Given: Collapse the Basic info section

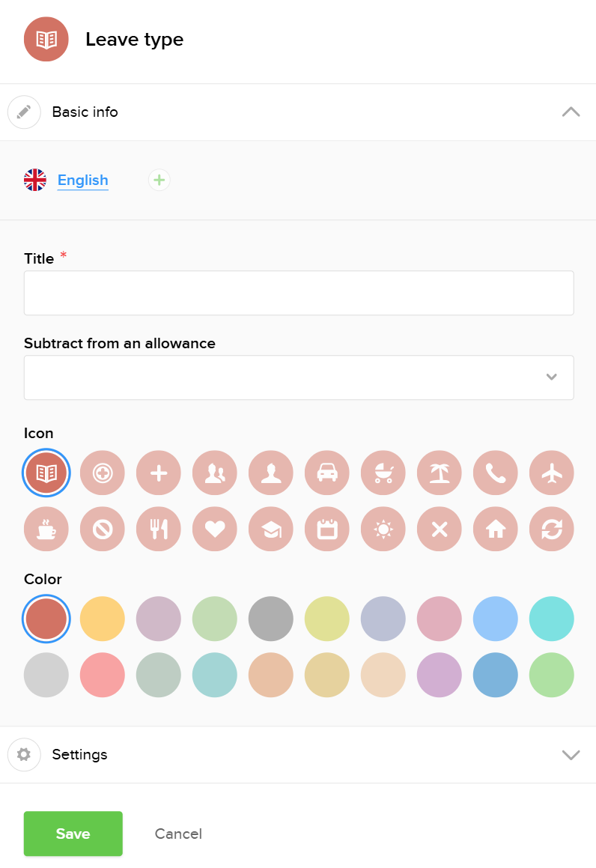Looking at the screenshot, I should coord(571,112).
